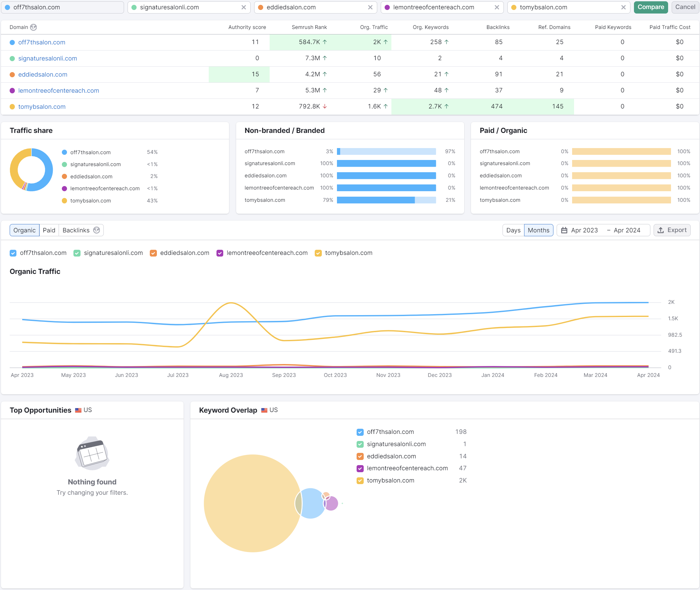Click the off7thsalon.com non-branded 3% bar
This screenshot has width=700, height=590.
point(339,152)
